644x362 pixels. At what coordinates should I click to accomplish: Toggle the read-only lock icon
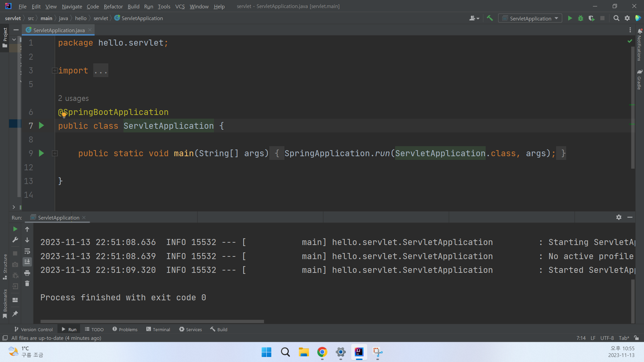click(x=637, y=338)
